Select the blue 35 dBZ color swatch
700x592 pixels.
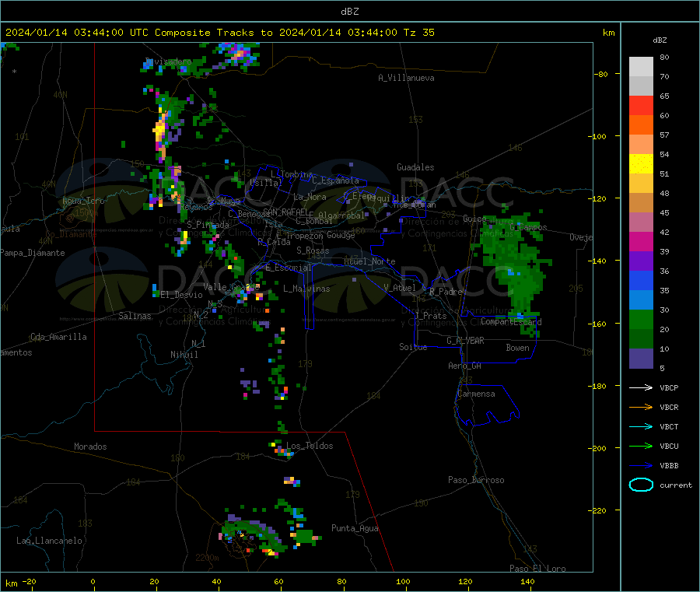(641, 280)
